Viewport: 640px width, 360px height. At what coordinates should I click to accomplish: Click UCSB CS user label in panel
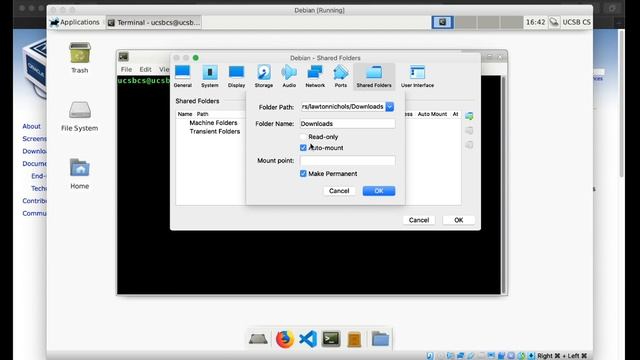pos(576,22)
